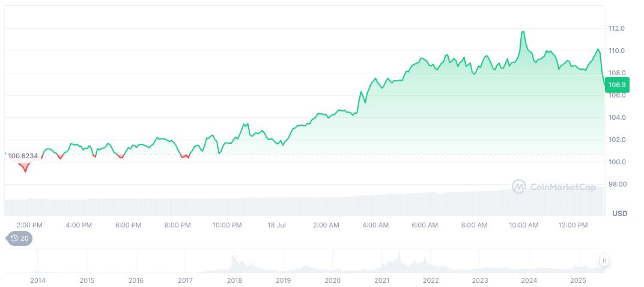Select 2023 on the year timeline

click(x=479, y=280)
